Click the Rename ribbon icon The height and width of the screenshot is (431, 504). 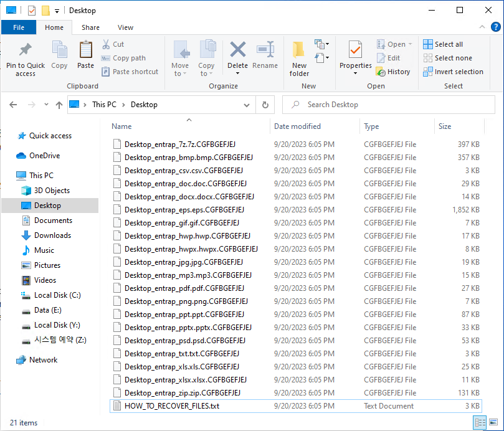[x=265, y=50]
